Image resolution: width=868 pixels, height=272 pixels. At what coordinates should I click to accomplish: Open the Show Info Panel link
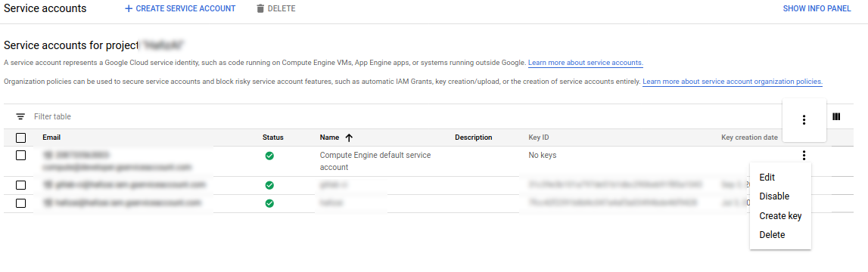pos(817,9)
